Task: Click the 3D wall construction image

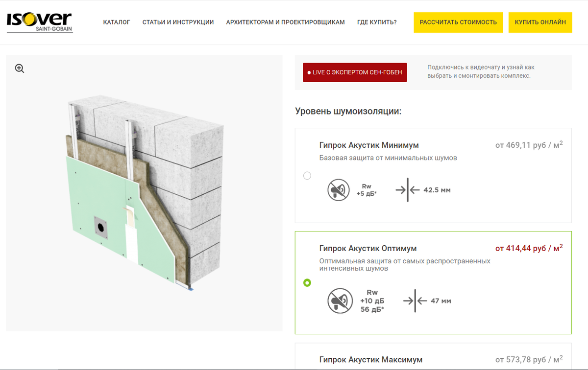Action: pos(145,193)
